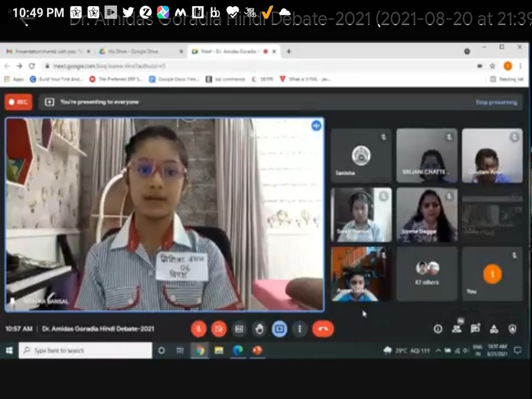Image resolution: width=532 pixels, height=399 pixels.
Task: Click the Stop presenting button
Action: coord(496,102)
